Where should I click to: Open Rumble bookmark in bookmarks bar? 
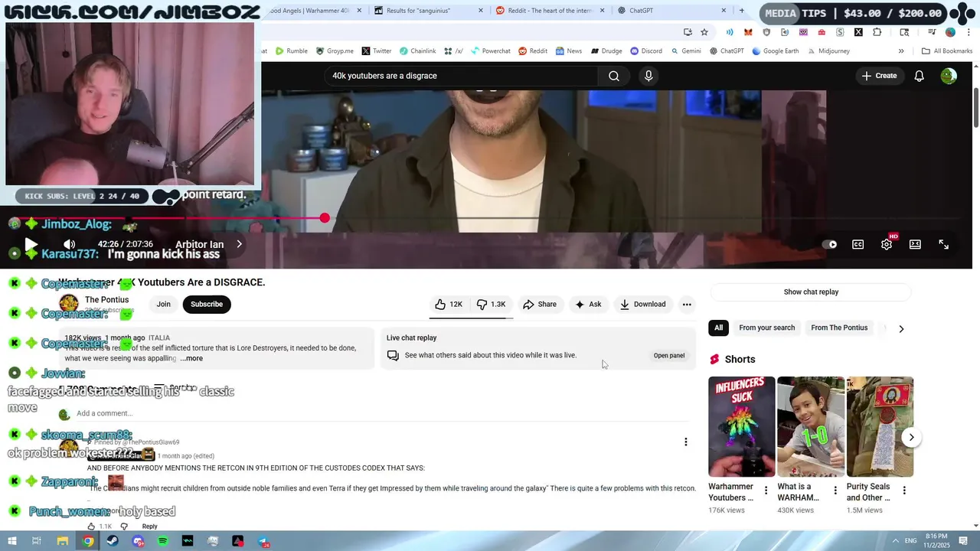[291, 51]
